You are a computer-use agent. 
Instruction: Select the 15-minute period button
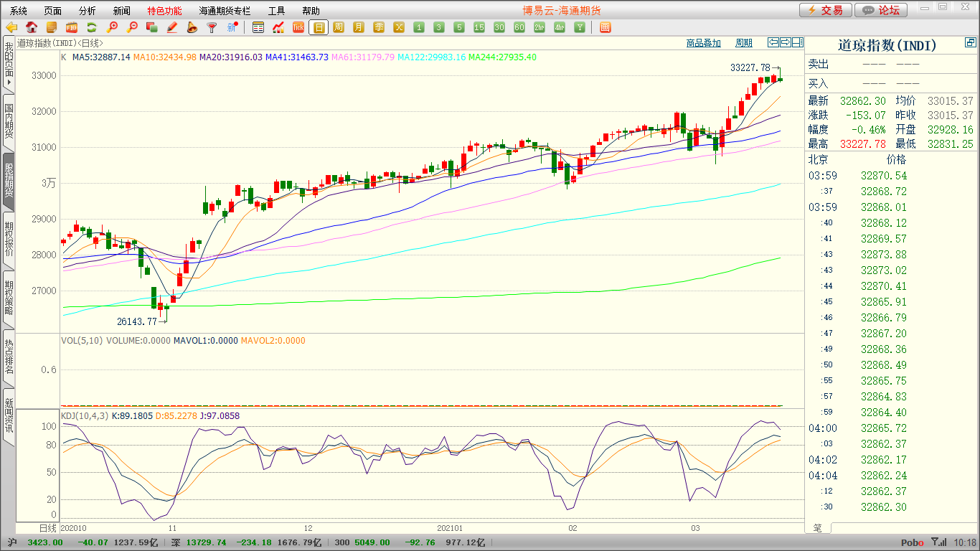[479, 27]
